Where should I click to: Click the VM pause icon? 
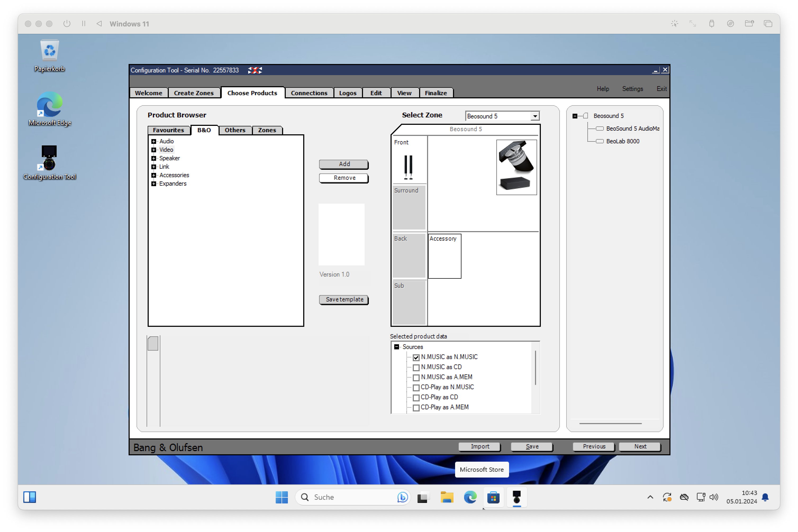click(84, 24)
